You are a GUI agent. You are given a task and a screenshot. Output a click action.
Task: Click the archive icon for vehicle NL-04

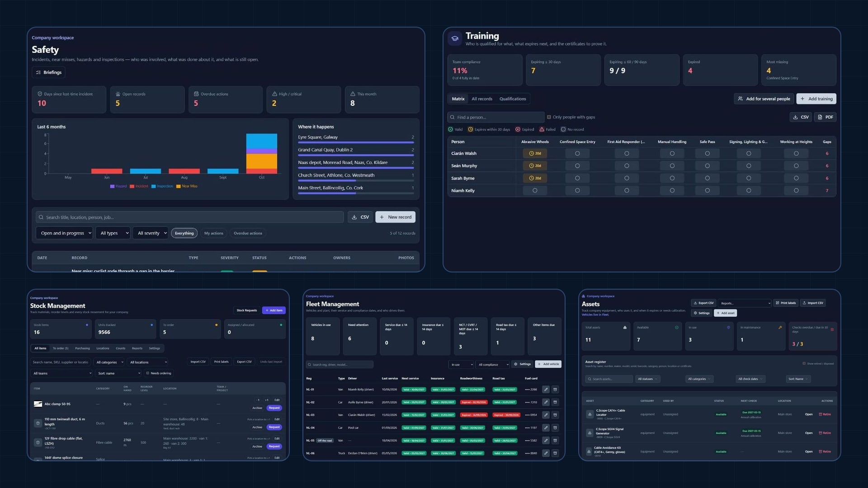pyautogui.click(x=555, y=427)
